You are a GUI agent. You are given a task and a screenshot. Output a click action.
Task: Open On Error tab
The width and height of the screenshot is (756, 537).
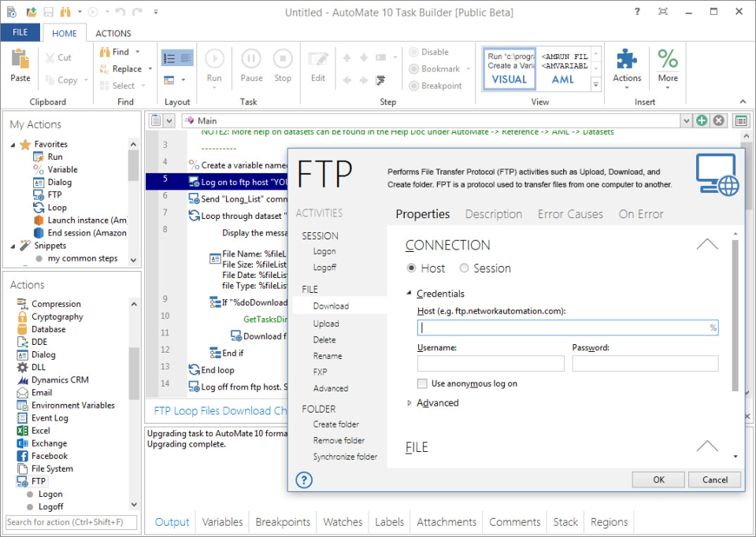click(641, 214)
